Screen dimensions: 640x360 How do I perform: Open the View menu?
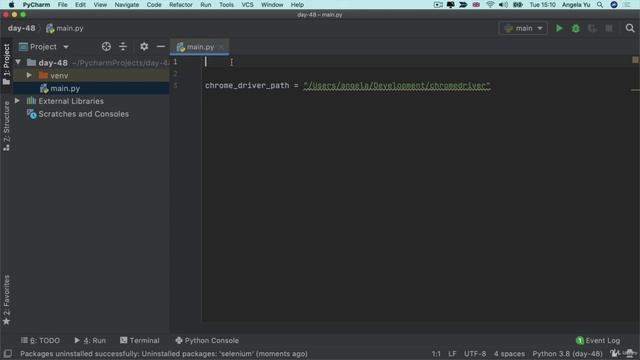point(100,4)
